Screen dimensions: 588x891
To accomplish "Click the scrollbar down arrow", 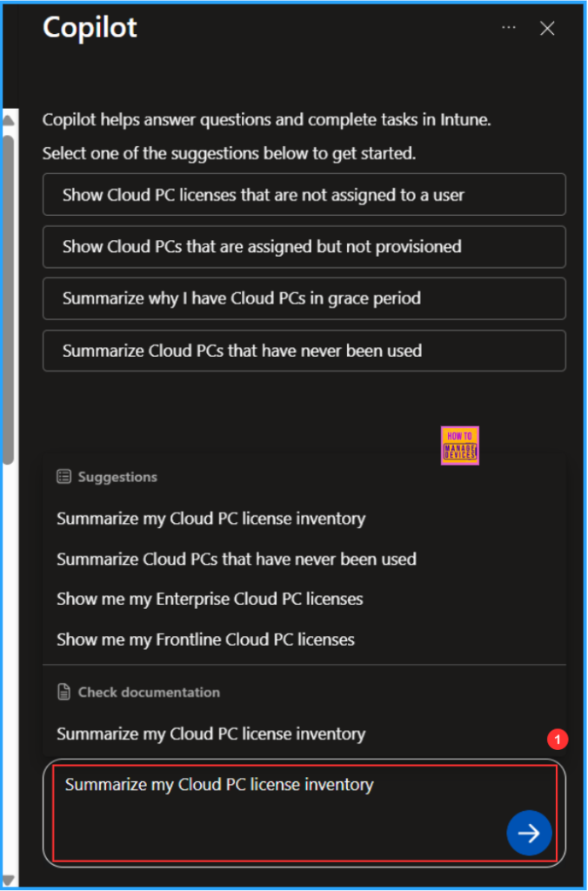I will (x=8, y=881).
